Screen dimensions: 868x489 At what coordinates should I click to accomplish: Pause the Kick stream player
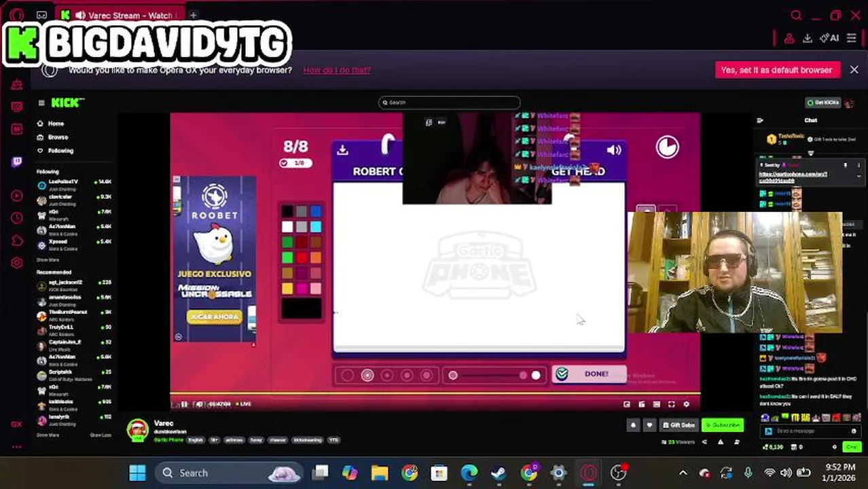coord(184,404)
